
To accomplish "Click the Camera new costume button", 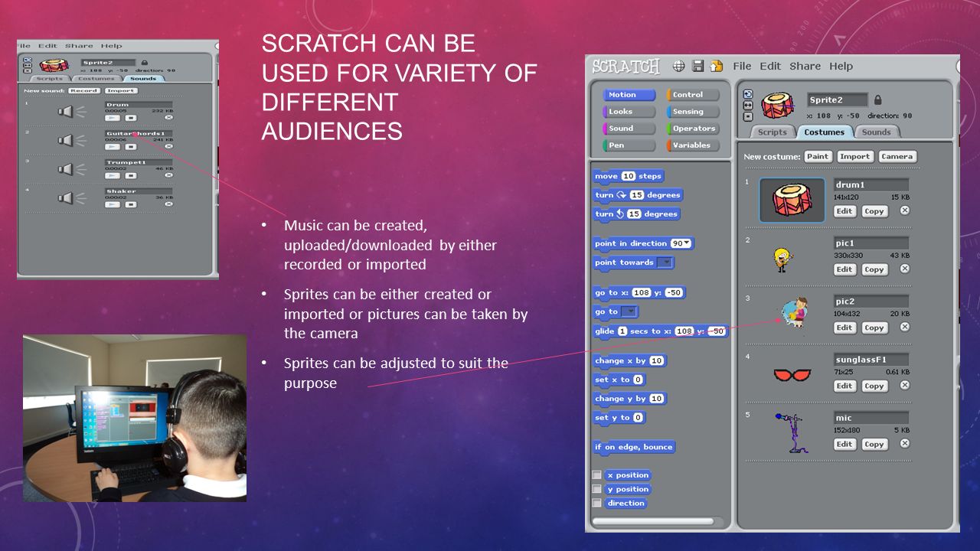I will 897,156.
